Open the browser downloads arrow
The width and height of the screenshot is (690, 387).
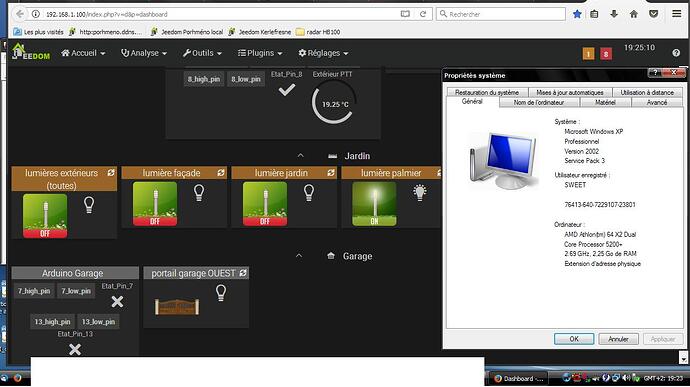[x=614, y=14]
